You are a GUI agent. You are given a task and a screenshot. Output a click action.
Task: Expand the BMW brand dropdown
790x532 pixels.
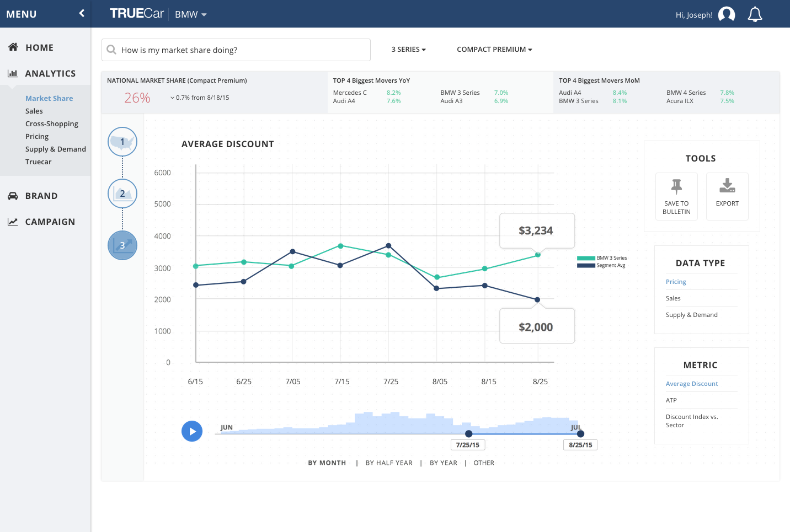pyautogui.click(x=191, y=14)
